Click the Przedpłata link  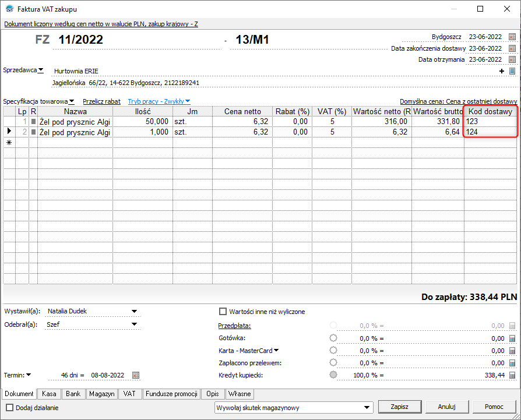pyautogui.click(x=235, y=326)
